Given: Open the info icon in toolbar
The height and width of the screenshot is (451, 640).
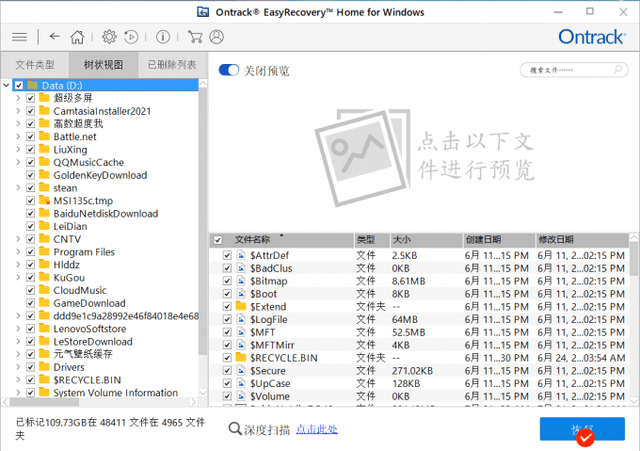Looking at the screenshot, I should pos(163,37).
